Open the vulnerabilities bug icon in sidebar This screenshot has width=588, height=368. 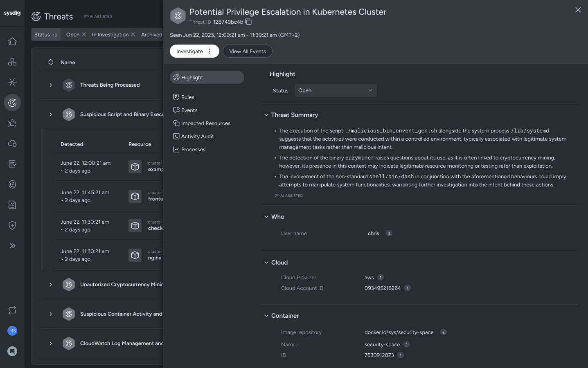tap(12, 123)
